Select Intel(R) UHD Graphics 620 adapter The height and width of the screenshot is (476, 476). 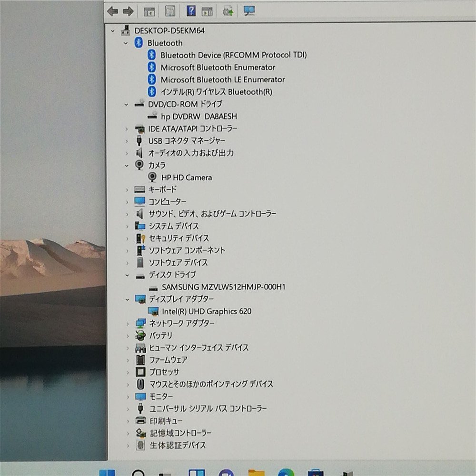(207, 311)
